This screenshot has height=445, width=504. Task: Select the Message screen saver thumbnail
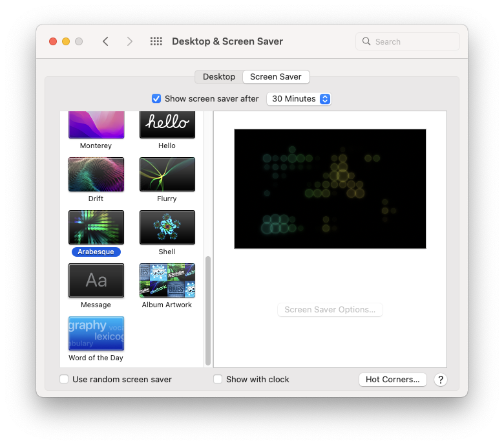tap(96, 280)
